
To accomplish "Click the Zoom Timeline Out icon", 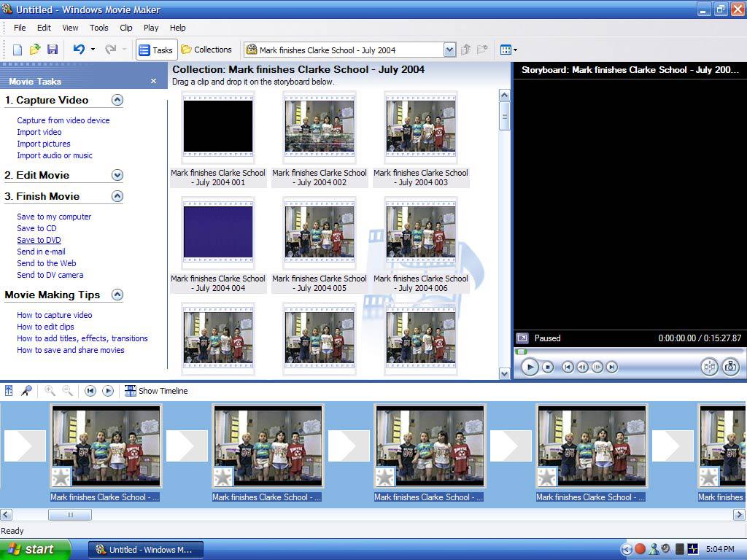I will (x=68, y=391).
